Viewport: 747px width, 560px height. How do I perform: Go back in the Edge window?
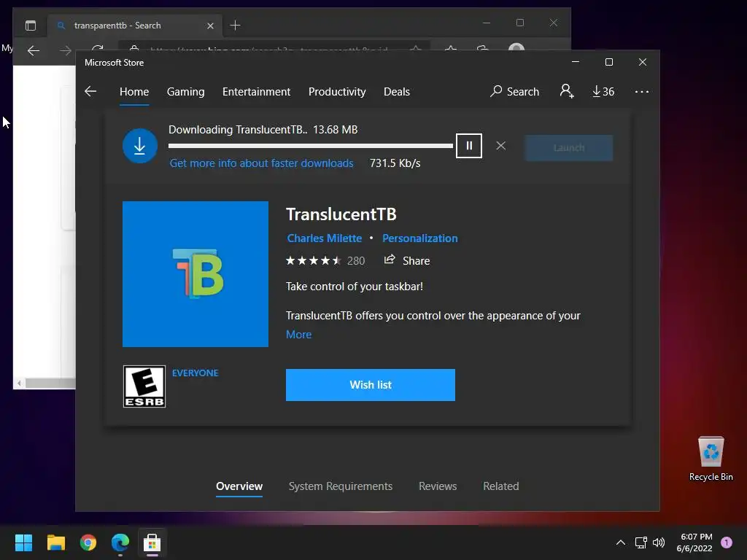tap(34, 50)
